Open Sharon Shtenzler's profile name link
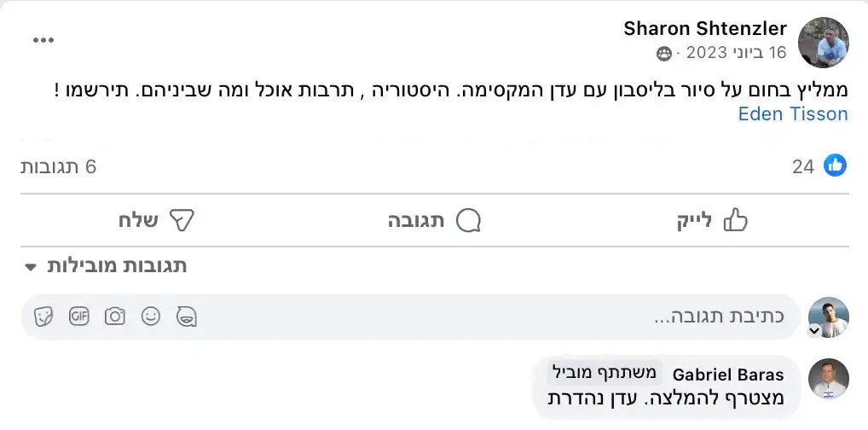 (705, 29)
